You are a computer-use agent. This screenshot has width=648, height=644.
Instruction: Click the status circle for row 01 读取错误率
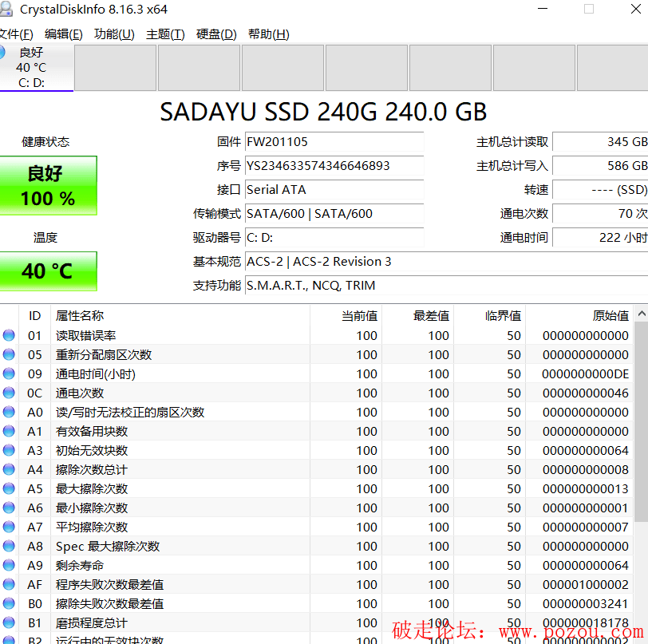coord(9,335)
